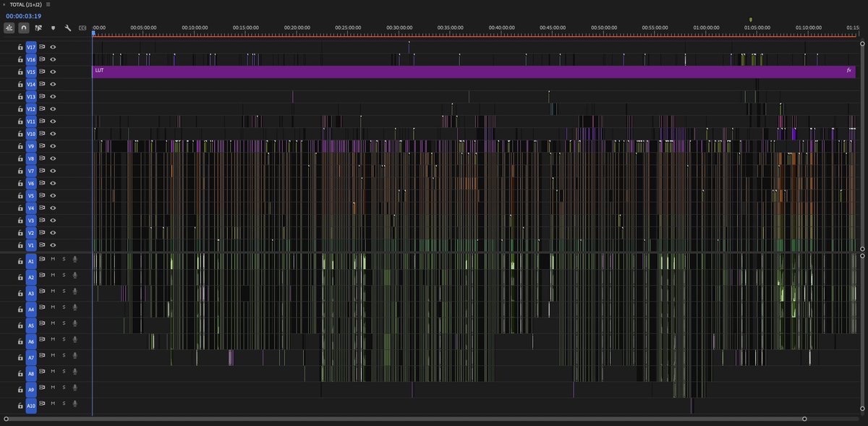Click the horizontal zoom scroll bar

(404, 419)
